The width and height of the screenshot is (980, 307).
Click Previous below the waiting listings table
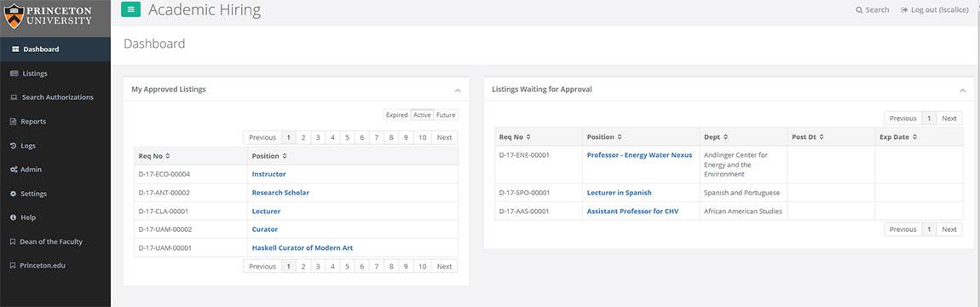903,229
